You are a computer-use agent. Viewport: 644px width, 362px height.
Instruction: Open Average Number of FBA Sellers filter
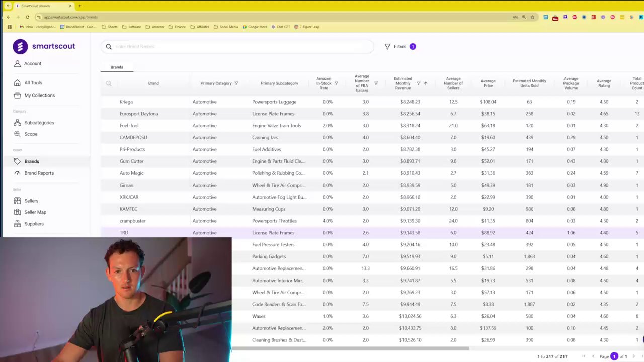click(376, 83)
